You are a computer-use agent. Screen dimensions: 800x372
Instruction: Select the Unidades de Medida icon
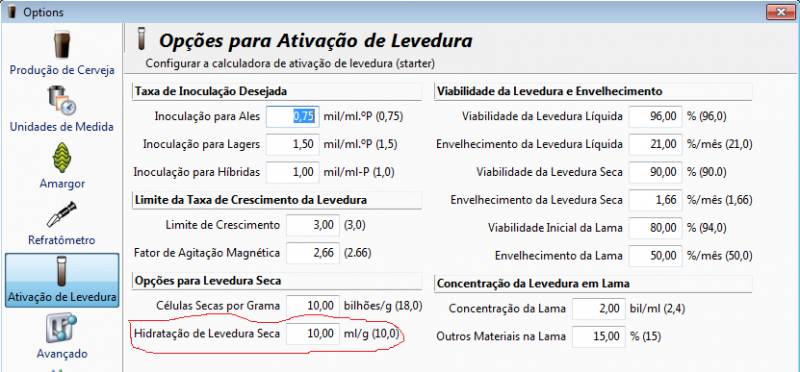tap(62, 101)
